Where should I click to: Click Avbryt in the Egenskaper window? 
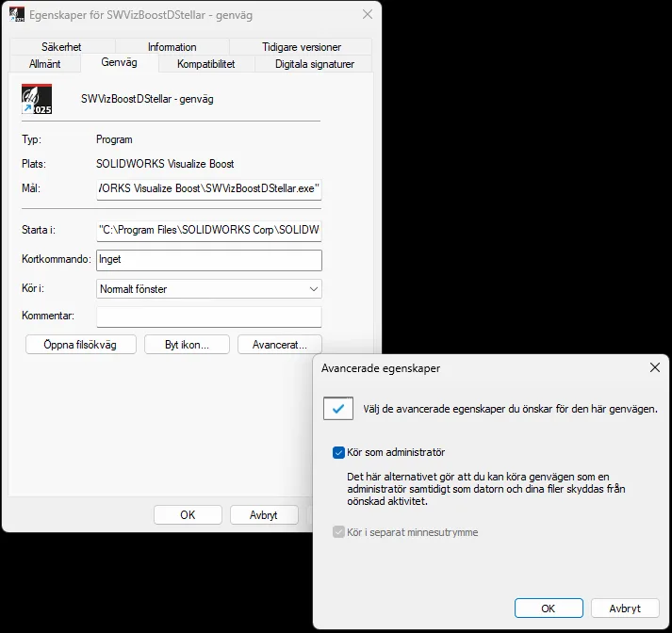click(x=264, y=515)
